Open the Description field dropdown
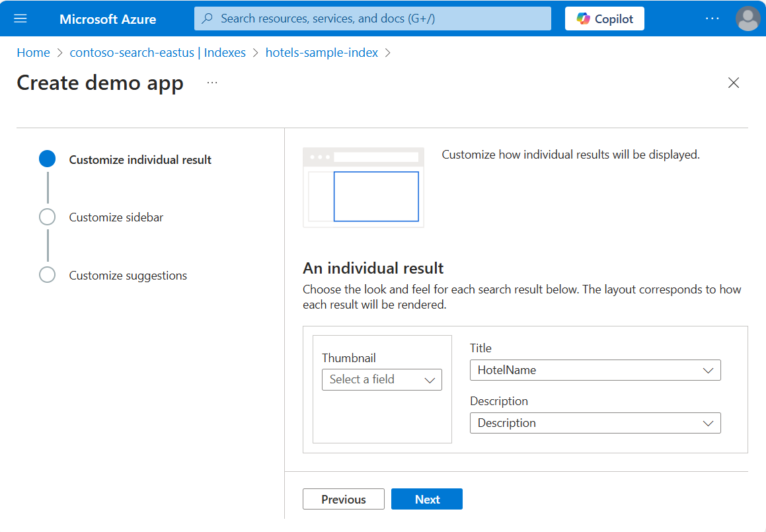 595,424
